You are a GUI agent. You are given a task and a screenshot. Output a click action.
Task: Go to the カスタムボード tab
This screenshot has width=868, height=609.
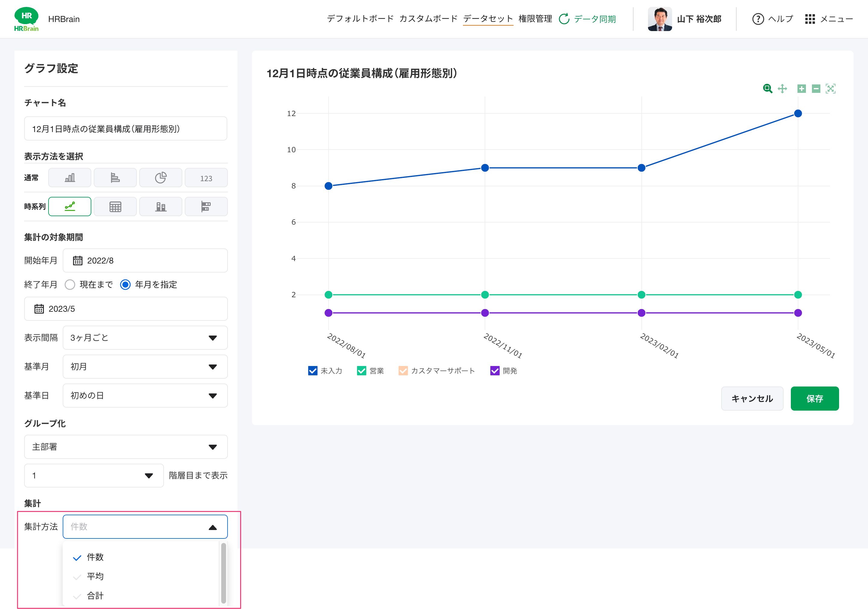(428, 18)
